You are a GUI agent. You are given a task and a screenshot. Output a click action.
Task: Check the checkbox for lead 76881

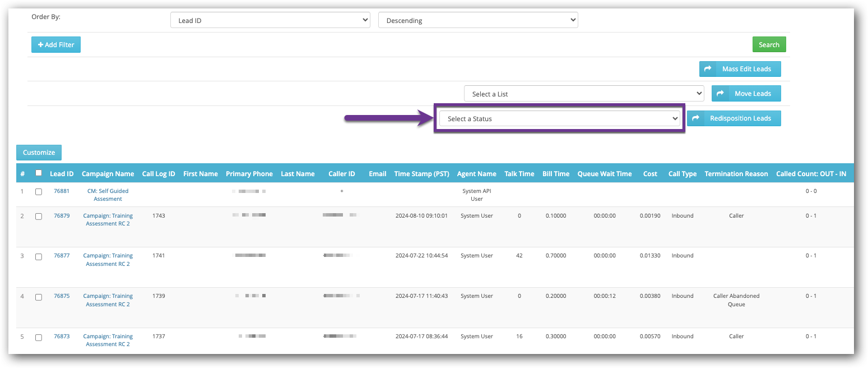(x=38, y=191)
